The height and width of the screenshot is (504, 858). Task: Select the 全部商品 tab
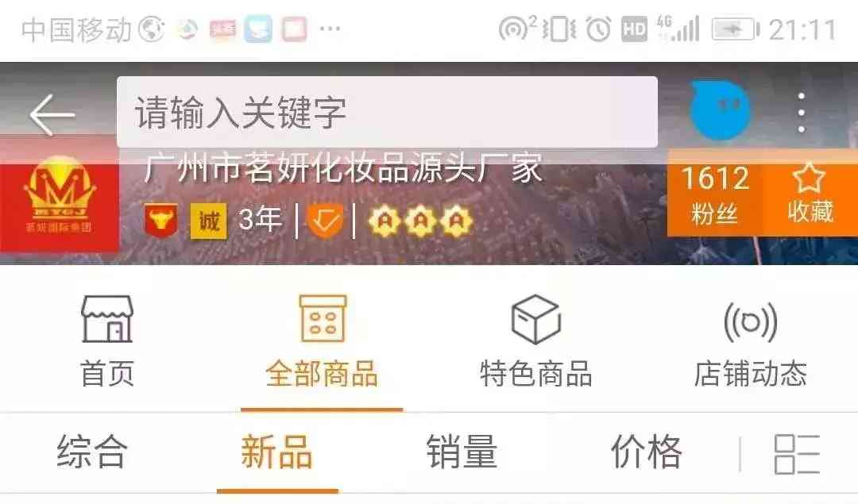322,341
